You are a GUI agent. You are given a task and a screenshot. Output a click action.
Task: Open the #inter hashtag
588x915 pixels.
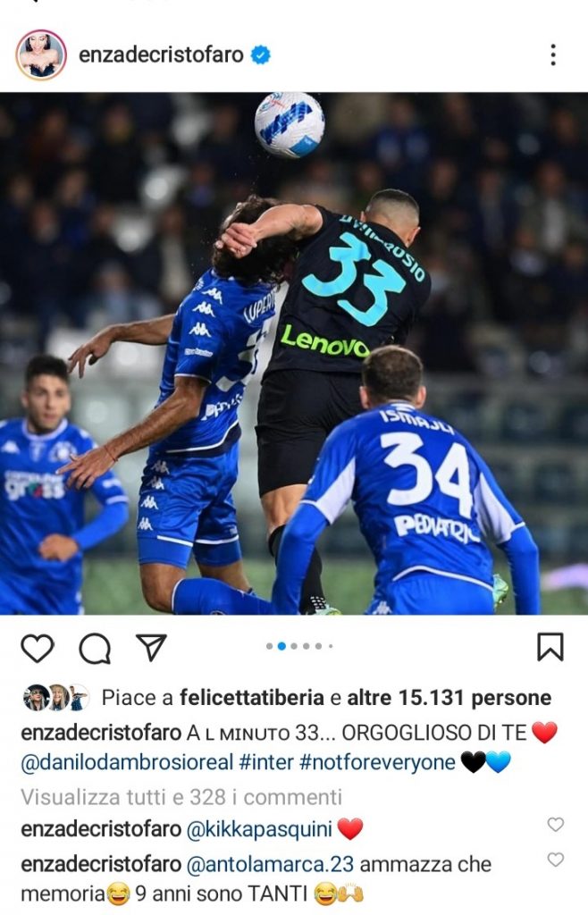[266, 762]
